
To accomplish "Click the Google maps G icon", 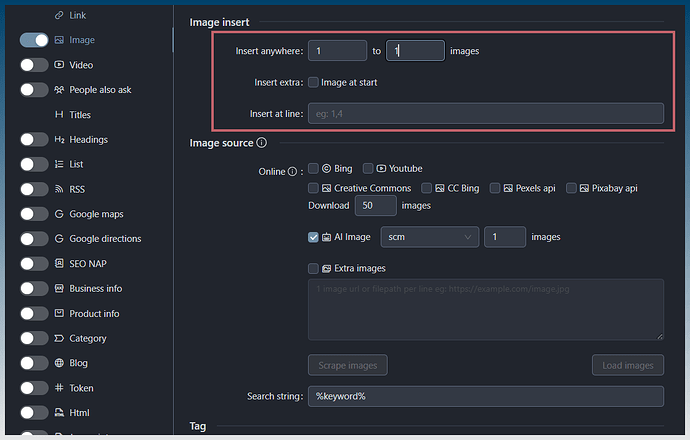I will point(59,214).
